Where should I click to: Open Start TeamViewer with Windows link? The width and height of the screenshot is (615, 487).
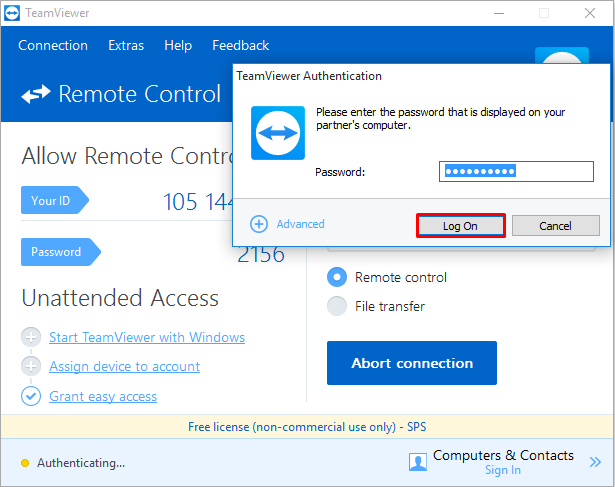click(x=147, y=337)
